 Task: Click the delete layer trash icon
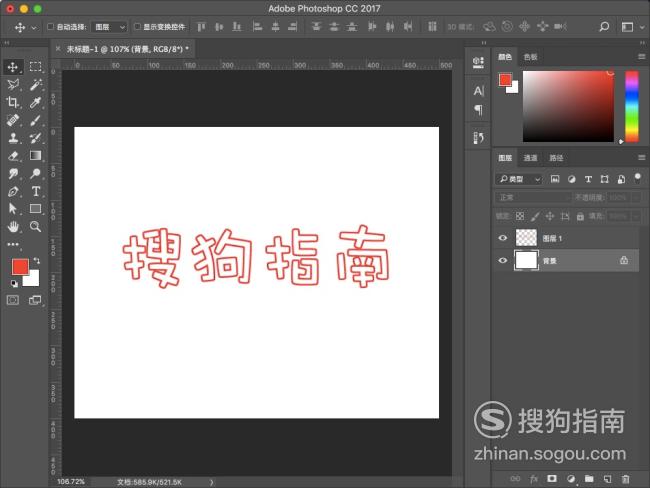point(626,479)
